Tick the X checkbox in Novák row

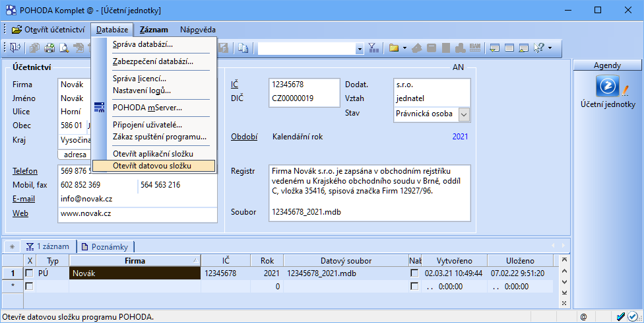(x=29, y=273)
